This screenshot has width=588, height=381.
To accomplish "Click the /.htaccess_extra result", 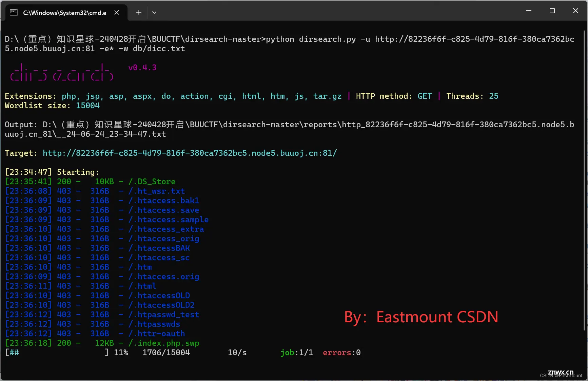I will [x=104, y=229].
